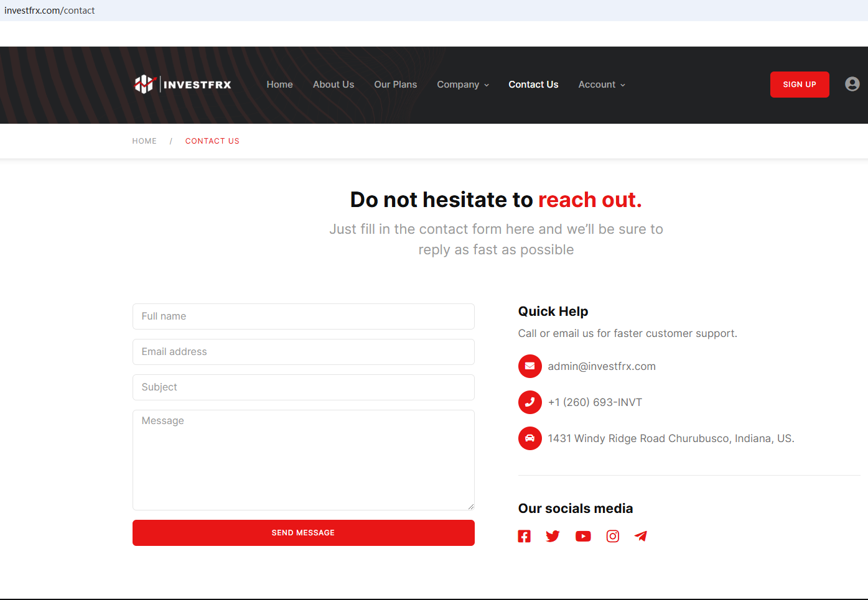The image size is (868, 600).
Task: Click the SIGN UP button
Action: pyautogui.click(x=800, y=85)
